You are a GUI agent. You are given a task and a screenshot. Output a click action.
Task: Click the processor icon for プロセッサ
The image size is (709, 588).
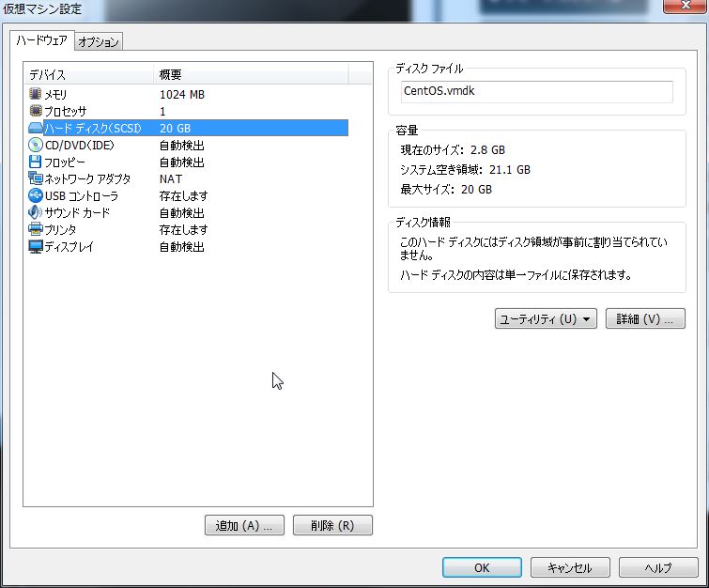click(36, 111)
